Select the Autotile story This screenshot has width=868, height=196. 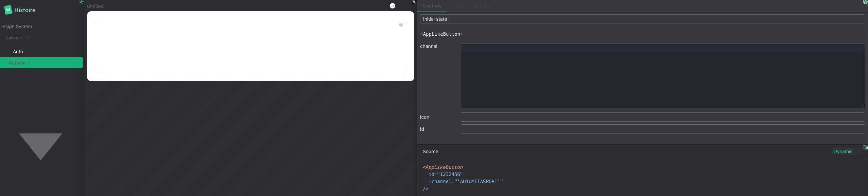41,63
